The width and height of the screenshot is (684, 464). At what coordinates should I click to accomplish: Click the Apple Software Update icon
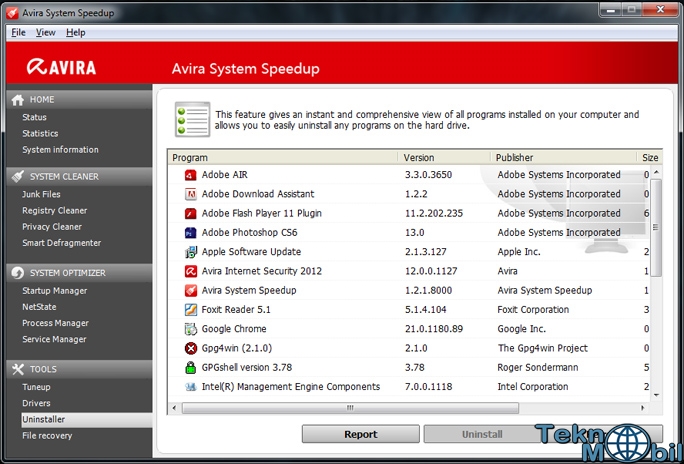pos(191,252)
